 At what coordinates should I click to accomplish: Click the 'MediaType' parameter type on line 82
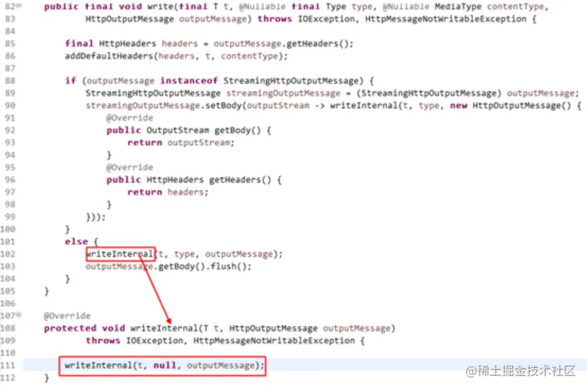click(458, 6)
